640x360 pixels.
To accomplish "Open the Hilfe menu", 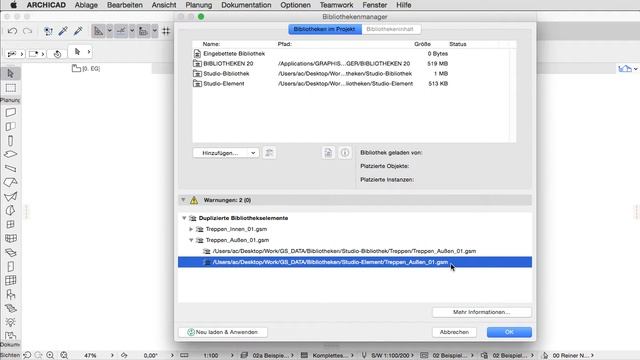I will pos(403,5).
